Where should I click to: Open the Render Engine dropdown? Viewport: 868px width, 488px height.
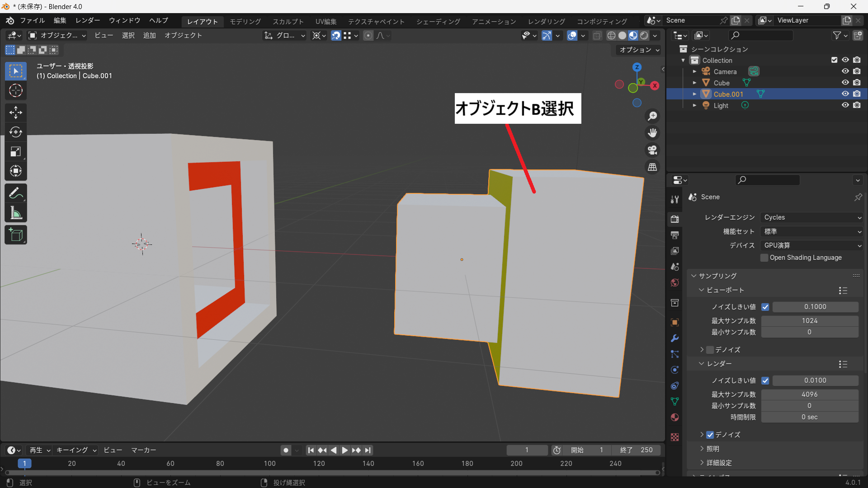coord(812,217)
